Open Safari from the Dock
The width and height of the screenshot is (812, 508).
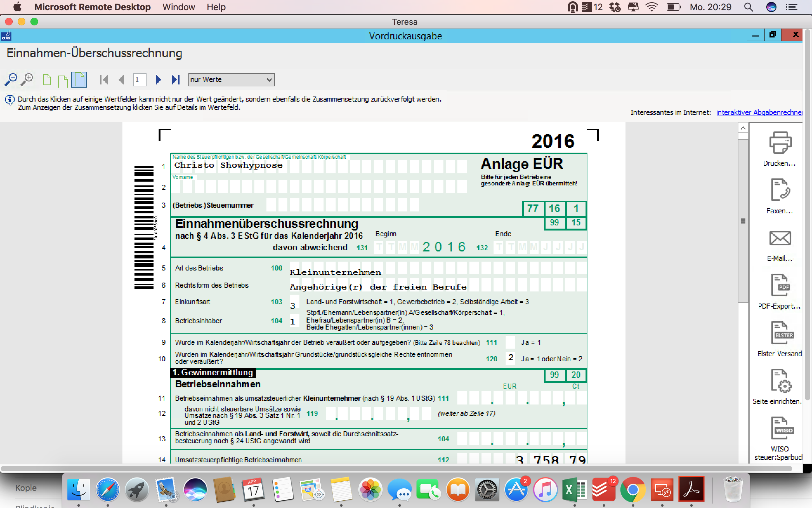tap(108, 490)
